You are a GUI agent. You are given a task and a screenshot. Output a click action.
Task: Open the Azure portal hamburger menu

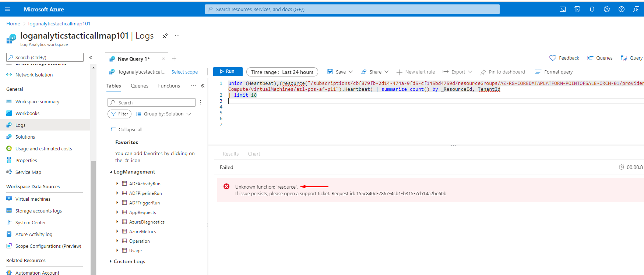[8, 9]
